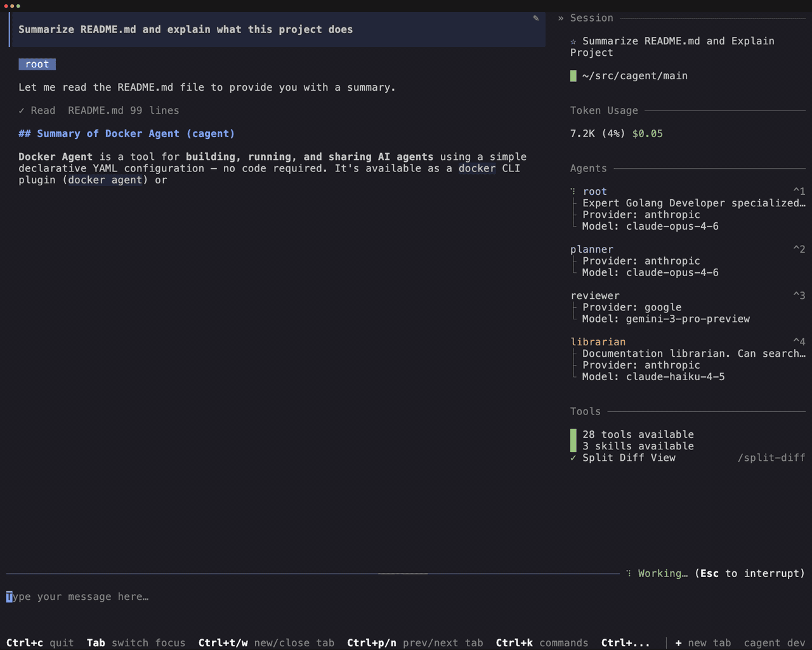Click the 28 tools available line

(x=638, y=435)
